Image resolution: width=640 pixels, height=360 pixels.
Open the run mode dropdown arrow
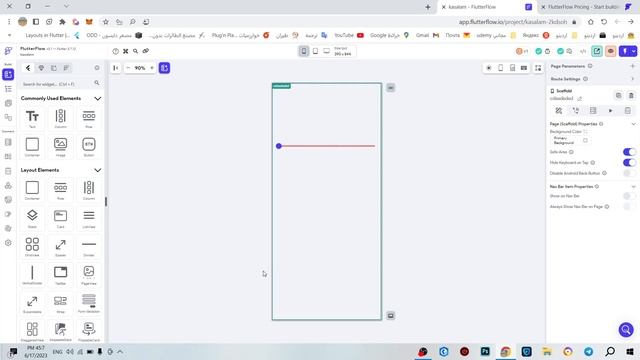click(x=633, y=51)
